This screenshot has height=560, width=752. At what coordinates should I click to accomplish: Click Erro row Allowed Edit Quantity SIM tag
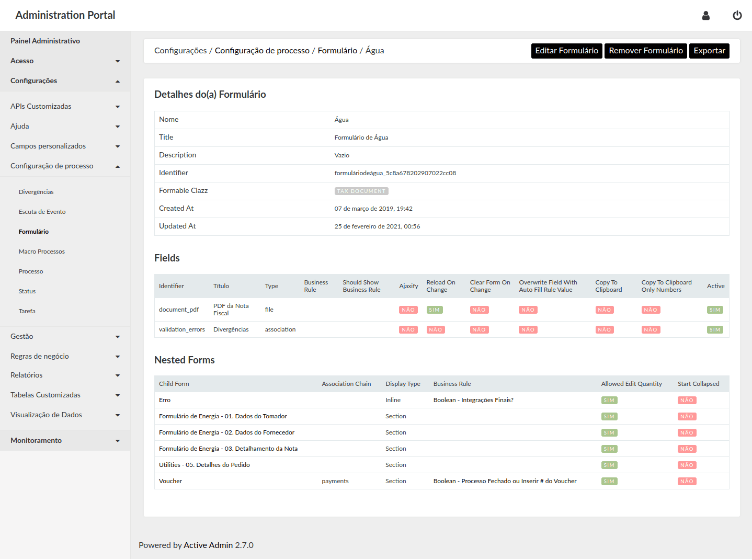(609, 401)
